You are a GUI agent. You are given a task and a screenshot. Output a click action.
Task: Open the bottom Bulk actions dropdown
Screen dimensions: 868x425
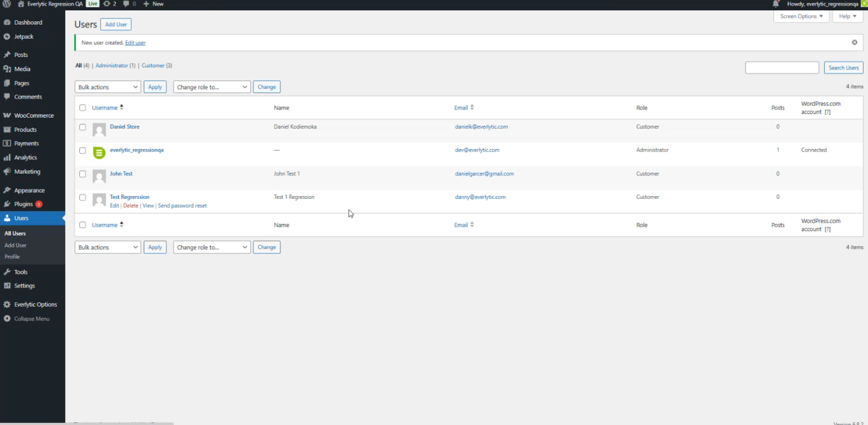[x=108, y=248]
